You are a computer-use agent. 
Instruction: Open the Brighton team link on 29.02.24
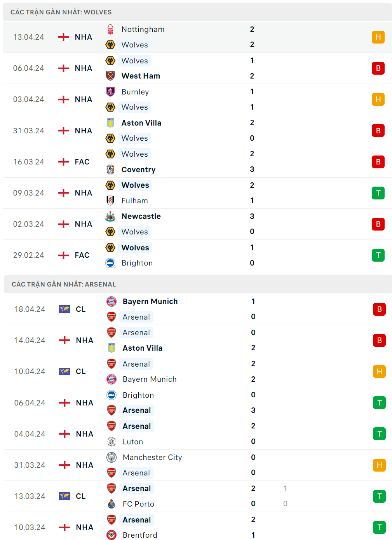coord(137,263)
